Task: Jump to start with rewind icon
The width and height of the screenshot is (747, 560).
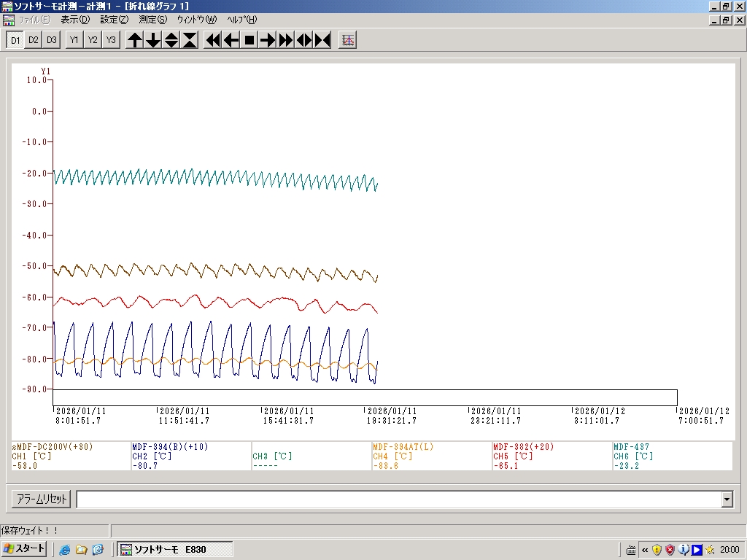Action: click(x=212, y=40)
